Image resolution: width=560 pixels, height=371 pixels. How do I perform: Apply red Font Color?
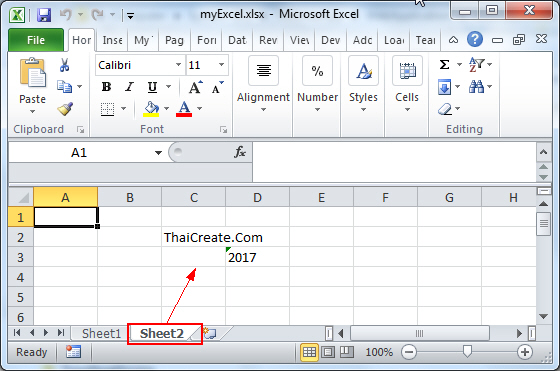(x=184, y=109)
